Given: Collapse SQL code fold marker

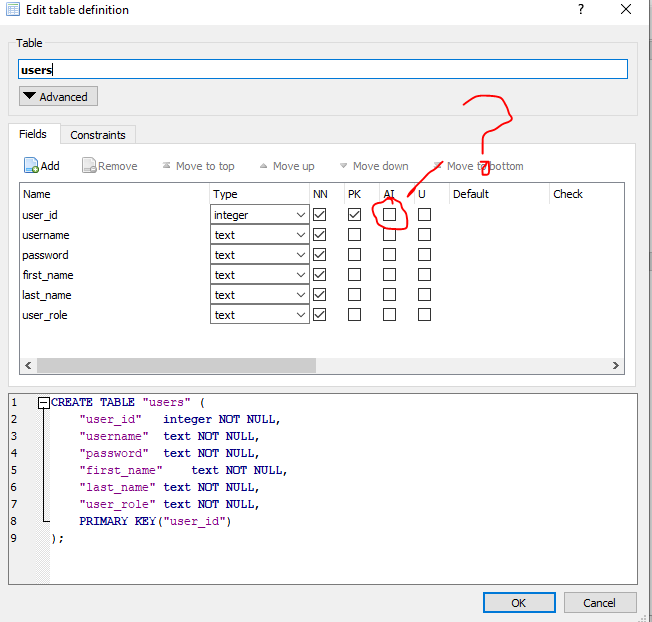Looking at the screenshot, I should (43, 403).
